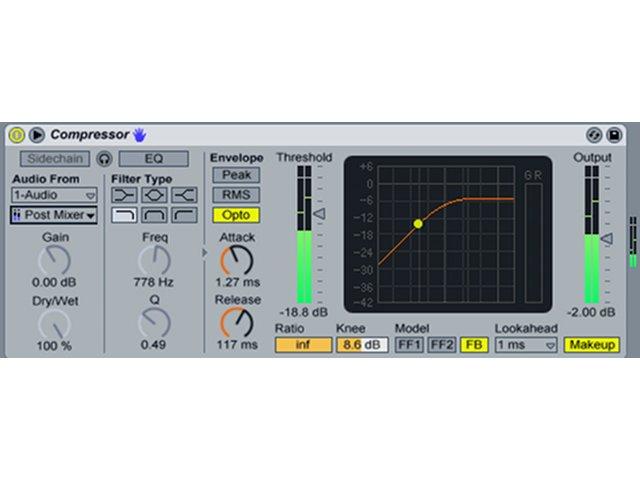Click the unfold device play-arrow button
640x480 pixels.
37,135
